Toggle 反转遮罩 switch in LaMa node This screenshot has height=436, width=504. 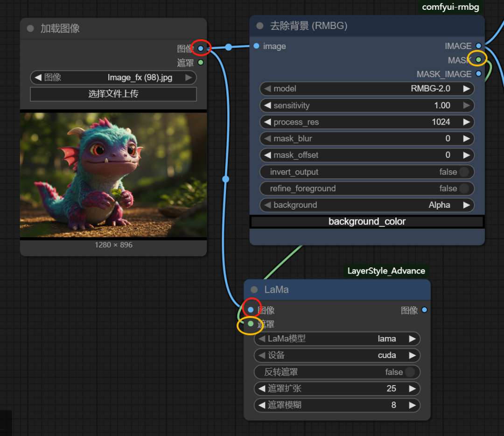click(x=410, y=372)
